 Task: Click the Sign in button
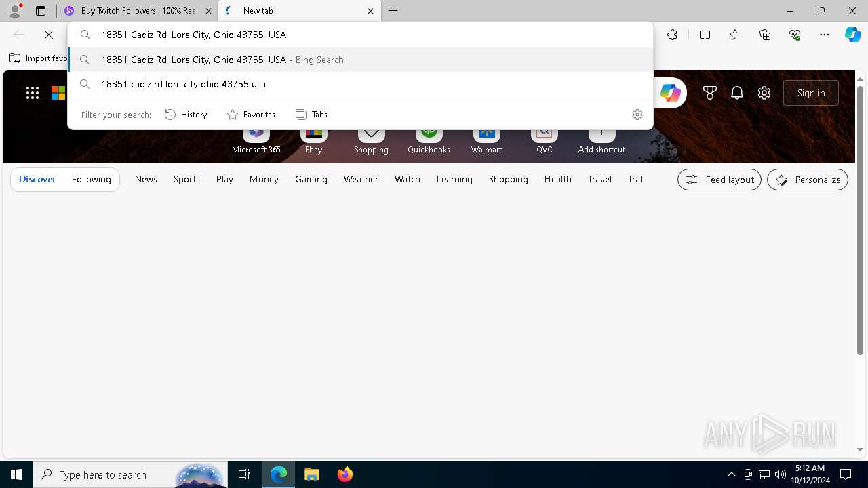[x=811, y=93]
